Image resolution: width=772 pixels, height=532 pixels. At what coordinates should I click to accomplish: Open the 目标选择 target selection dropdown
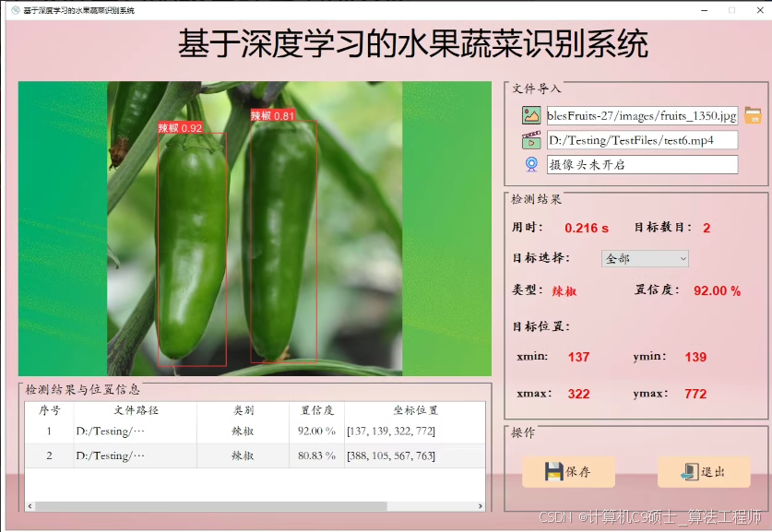(644, 259)
